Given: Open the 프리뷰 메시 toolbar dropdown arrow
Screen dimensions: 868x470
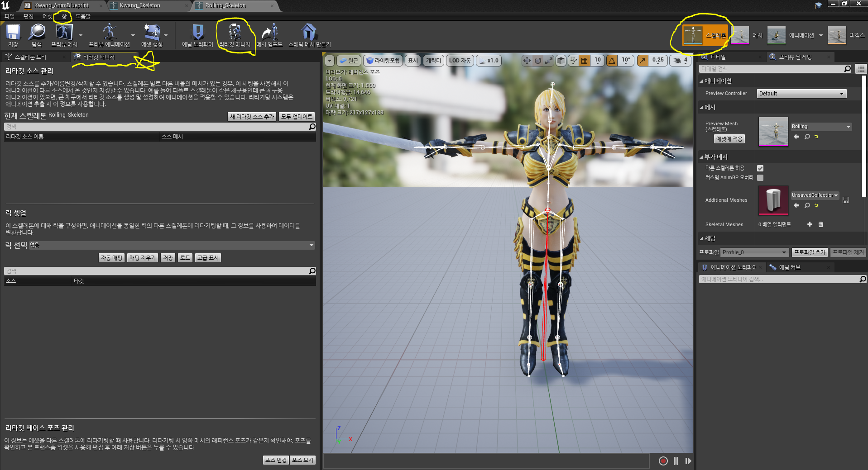Looking at the screenshot, I should tap(81, 35).
